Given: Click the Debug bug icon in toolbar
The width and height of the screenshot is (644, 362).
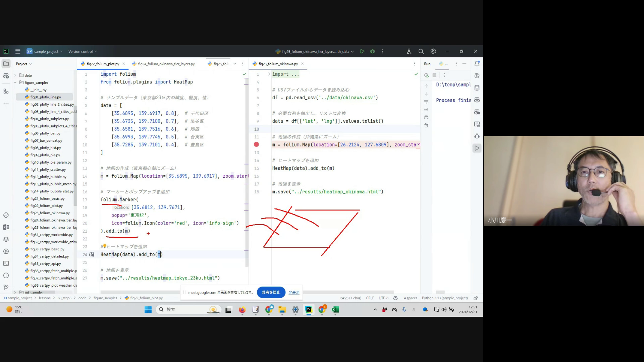Looking at the screenshot, I should tap(372, 51).
